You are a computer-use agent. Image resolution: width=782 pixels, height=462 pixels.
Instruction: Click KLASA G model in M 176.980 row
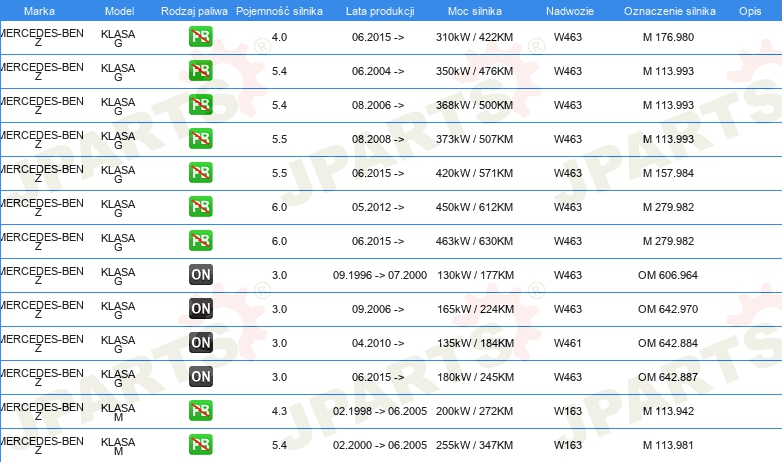[x=118, y=38]
